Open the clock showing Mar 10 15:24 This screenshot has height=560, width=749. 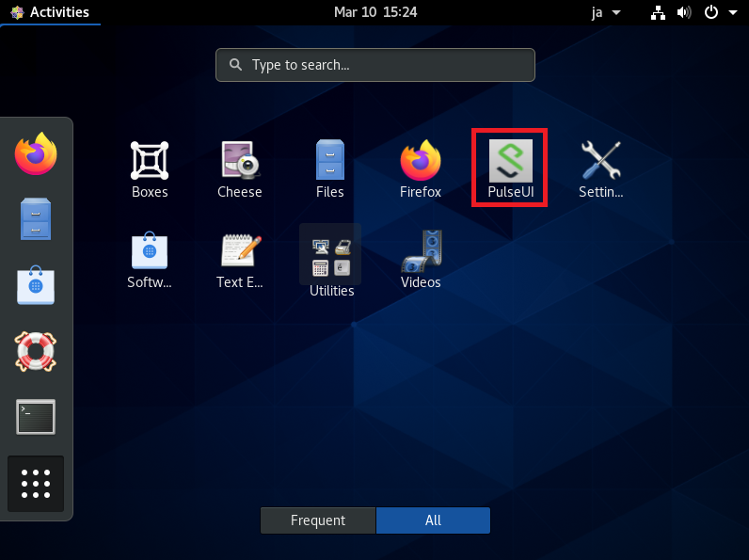(374, 12)
